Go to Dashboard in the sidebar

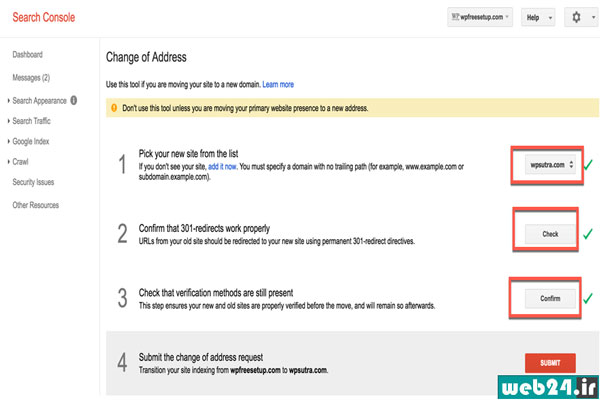click(x=28, y=54)
